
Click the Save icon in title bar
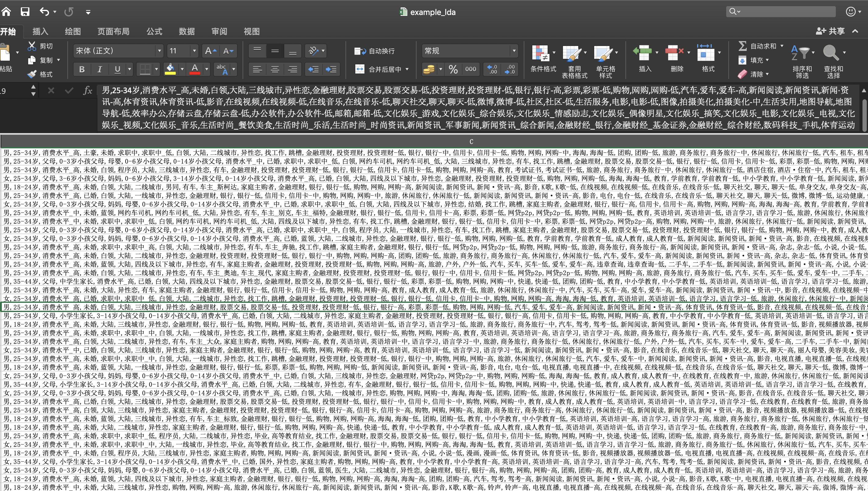pyautogui.click(x=25, y=12)
